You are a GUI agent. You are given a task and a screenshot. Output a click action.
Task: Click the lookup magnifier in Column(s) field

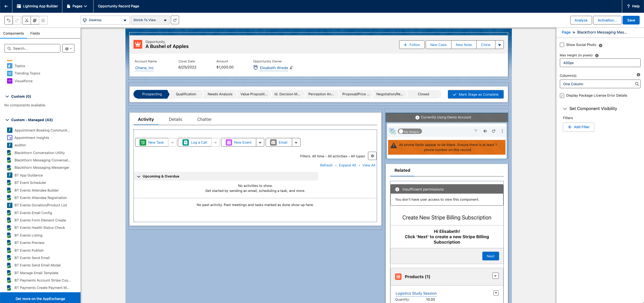[x=637, y=84]
